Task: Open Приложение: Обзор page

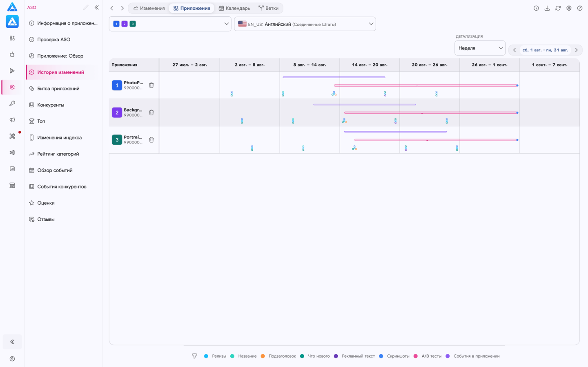Action: [x=63, y=56]
